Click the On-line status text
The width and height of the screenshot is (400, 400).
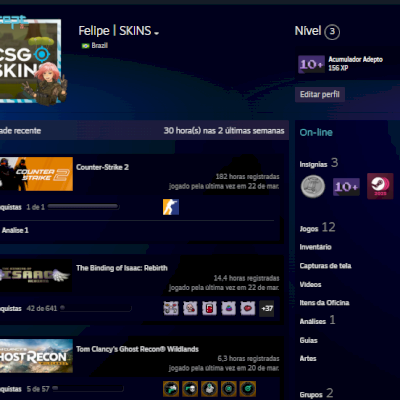tap(316, 133)
